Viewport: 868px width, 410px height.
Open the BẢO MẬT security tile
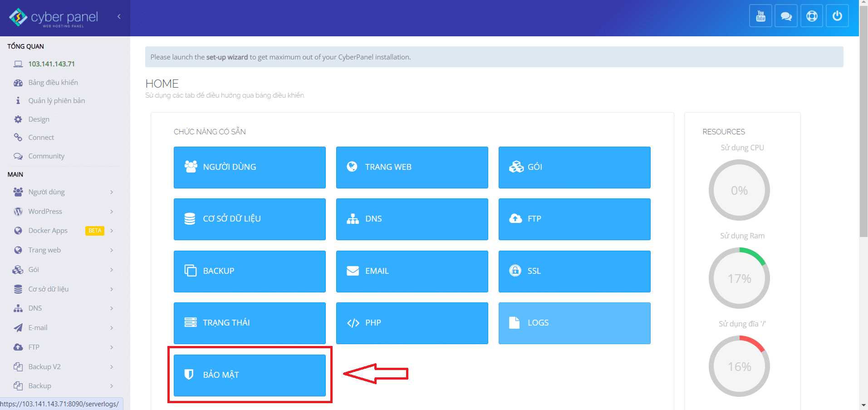pos(250,375)
